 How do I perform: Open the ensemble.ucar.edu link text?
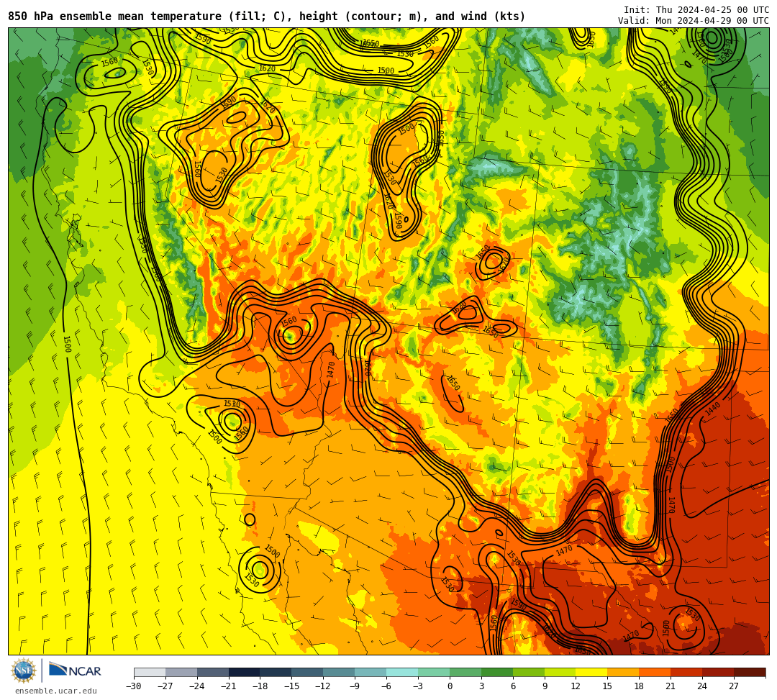tap(56, 691)
